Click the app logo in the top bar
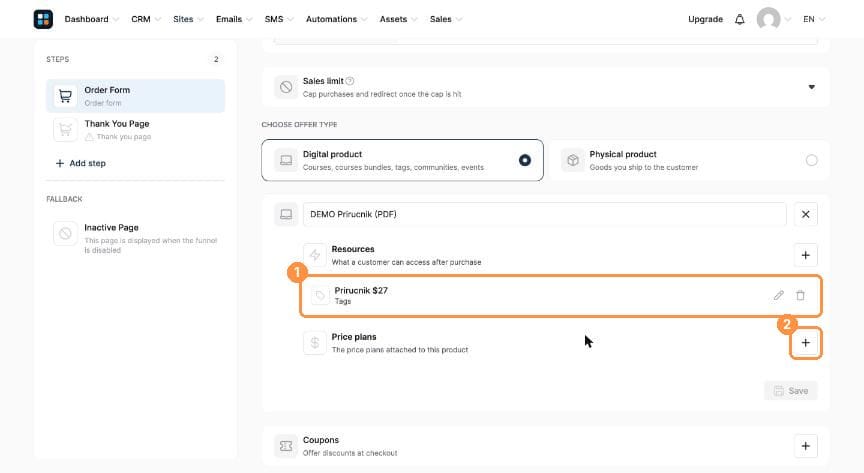 pos(43,19)
